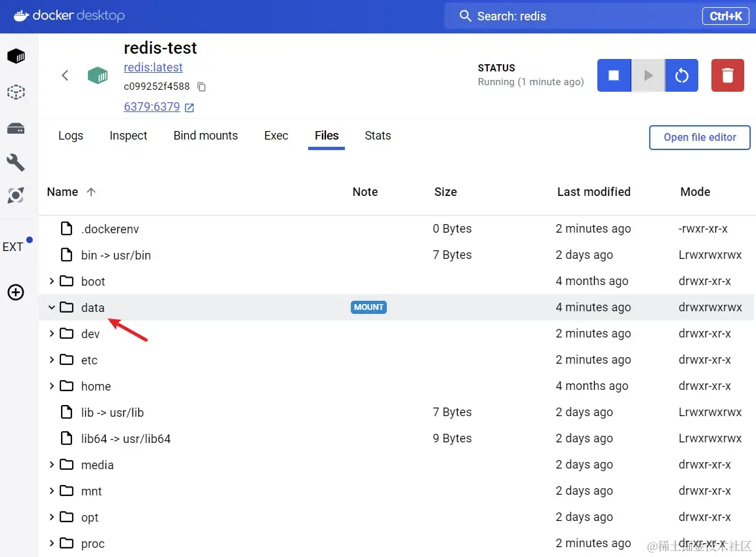The image size is (756, 557).
Task: Click the Note column header
Action: pyautogui.click(x=365, y=192)
